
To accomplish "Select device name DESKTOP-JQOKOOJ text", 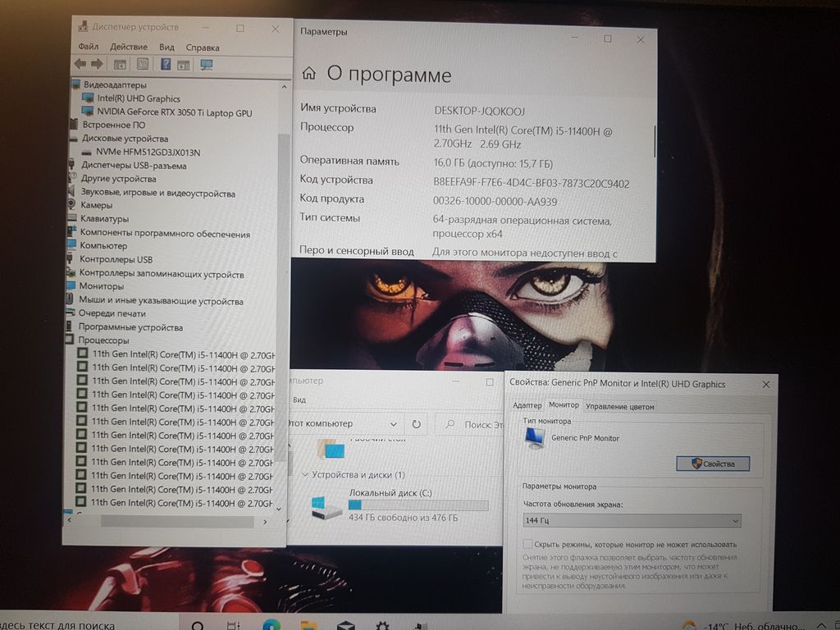I will [x=479, y=111].
